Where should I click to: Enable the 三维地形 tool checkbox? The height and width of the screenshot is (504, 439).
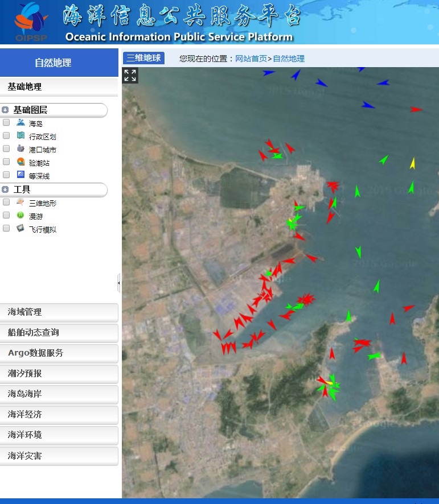click(6, 202)
